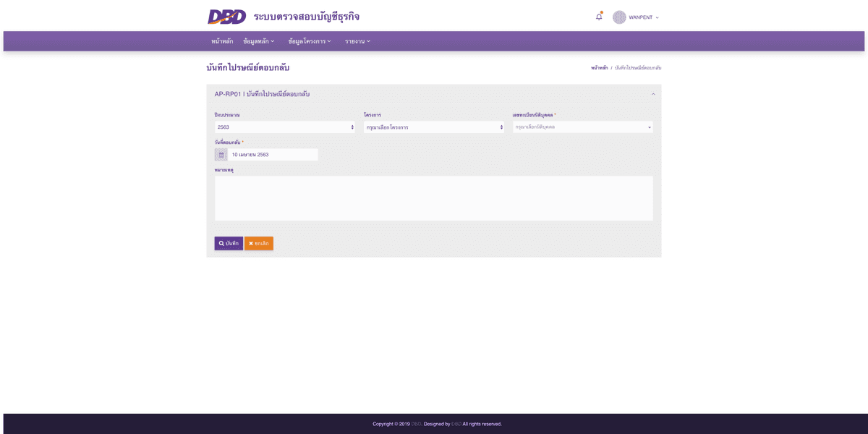Image resolution: width=868 pixels, height=434 pixels.
Task: Click into the หมายเหตุ text area
Action: pyautogui.click(x=434, y=198)
